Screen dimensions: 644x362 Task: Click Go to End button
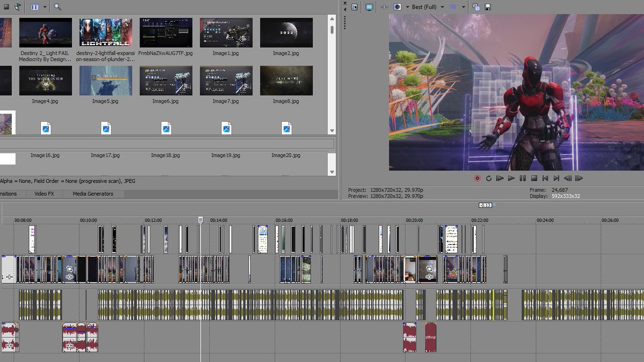[557, 178]
